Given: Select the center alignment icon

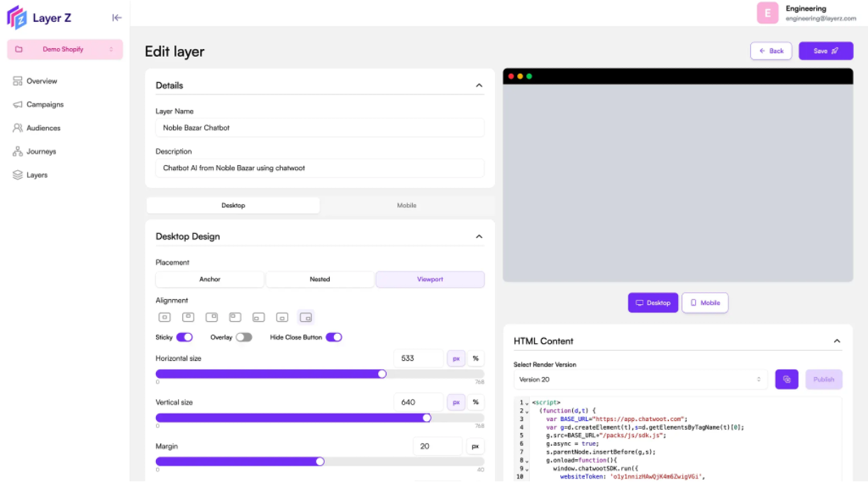Looking at the screenshot, I should click(x=165, y=318).
